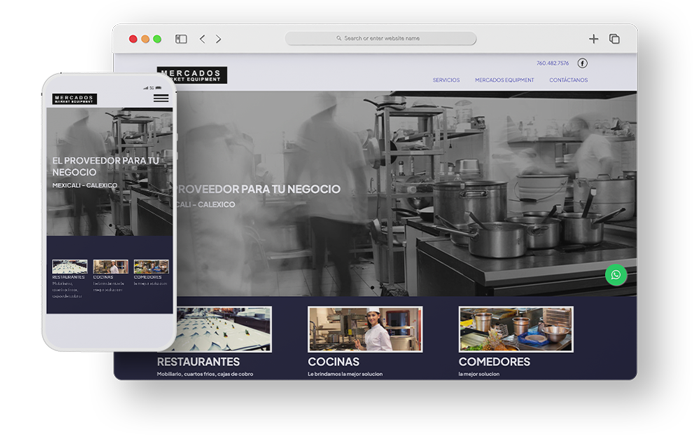
Task: Select MERCADOS EQUIPMENT in the navigation bar
Action: point(504,80)
